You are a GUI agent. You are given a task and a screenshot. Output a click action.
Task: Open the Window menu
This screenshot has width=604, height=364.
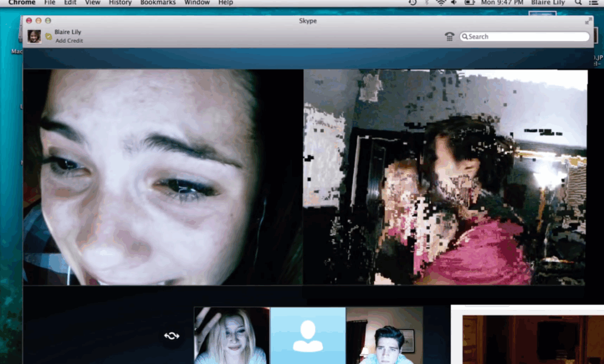click(x=196, y=3)
